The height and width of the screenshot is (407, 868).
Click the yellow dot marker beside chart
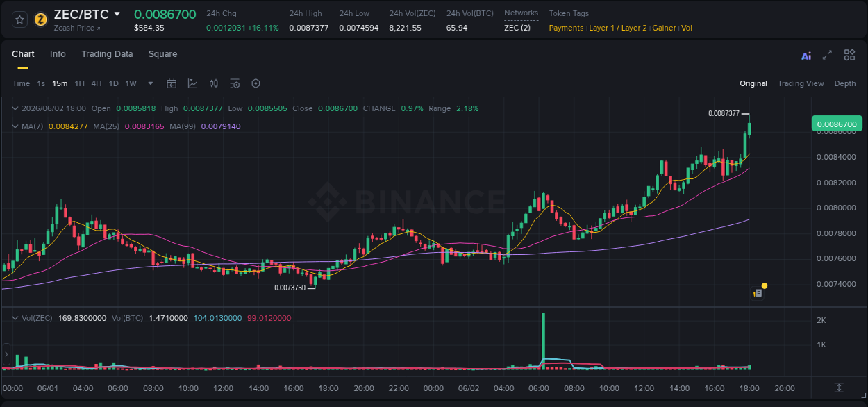point(765,285)
